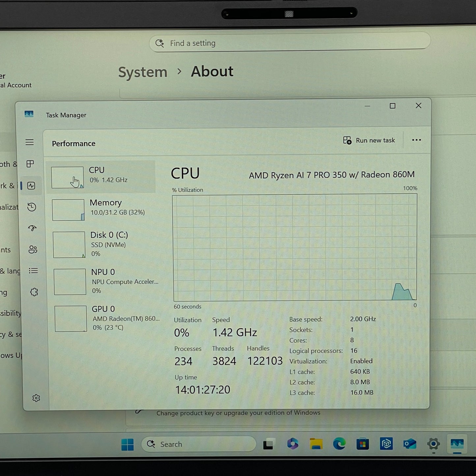Screen dimensions: 476x476
Task: Open three-dot more options menu
Action: click(416, 140)
